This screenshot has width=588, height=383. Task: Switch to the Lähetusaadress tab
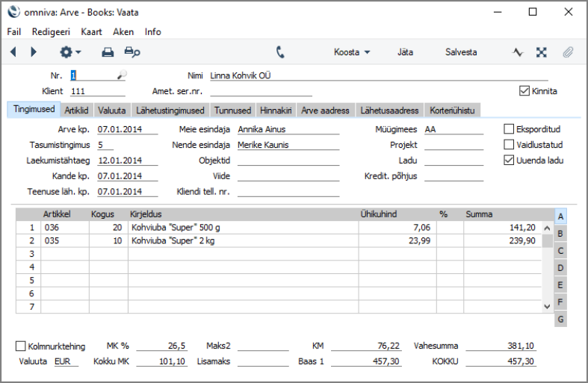coord(389,110)
